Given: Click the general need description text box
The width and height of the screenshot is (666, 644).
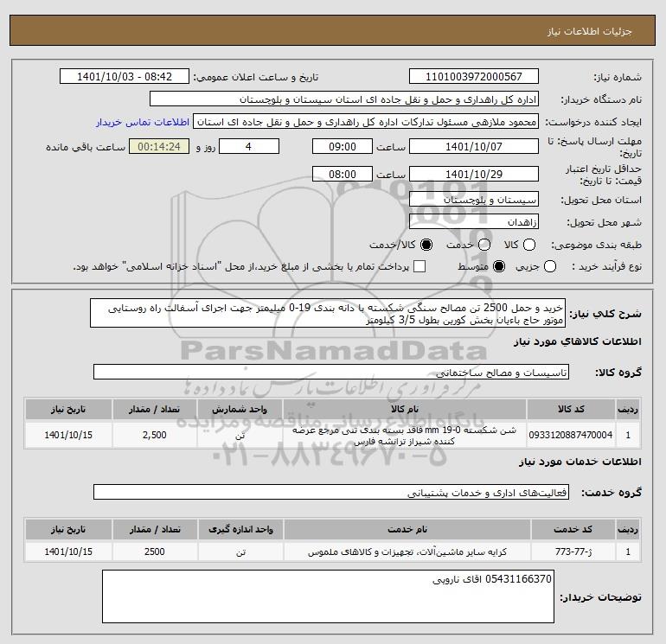Looking at the screenshot, I should pyautogui.click(x=328, y=313).
